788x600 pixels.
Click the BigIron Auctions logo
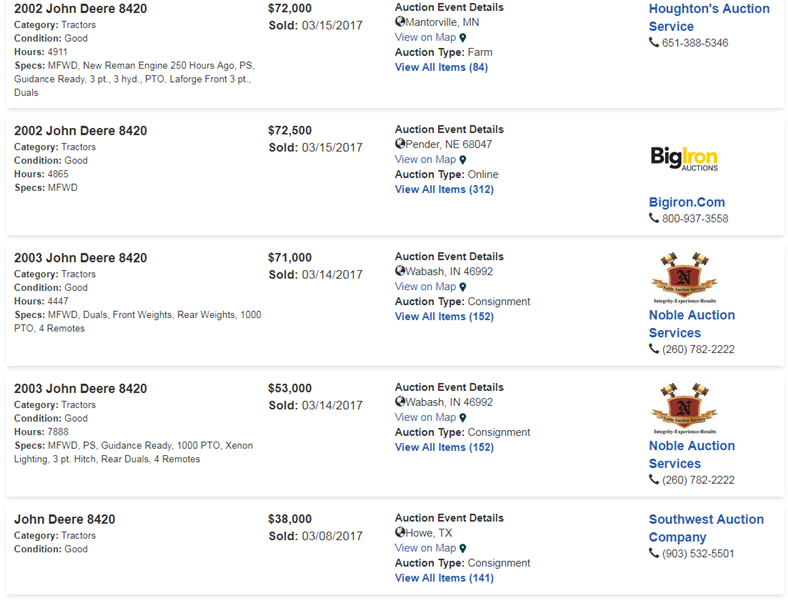pos(684,158)
